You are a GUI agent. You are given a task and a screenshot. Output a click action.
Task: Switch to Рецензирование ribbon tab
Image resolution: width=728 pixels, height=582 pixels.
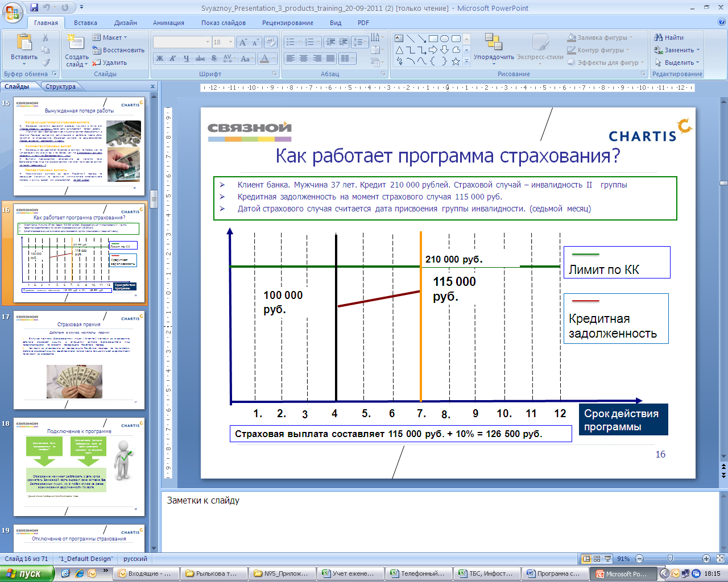click(288, 23)
